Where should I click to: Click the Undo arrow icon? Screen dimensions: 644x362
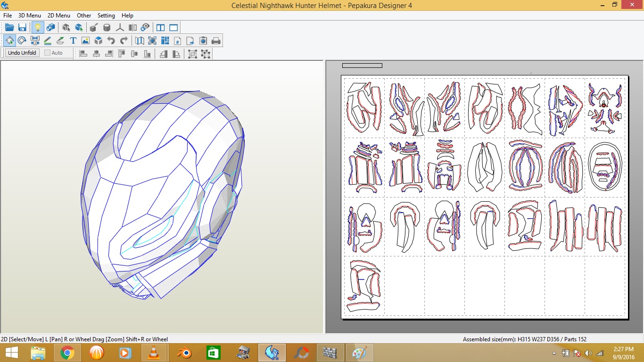pos(111,41)
